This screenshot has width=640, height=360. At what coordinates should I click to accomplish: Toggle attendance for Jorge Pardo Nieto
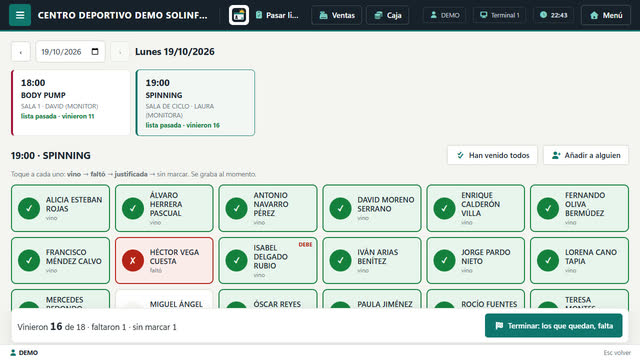[x=476, y=260]
